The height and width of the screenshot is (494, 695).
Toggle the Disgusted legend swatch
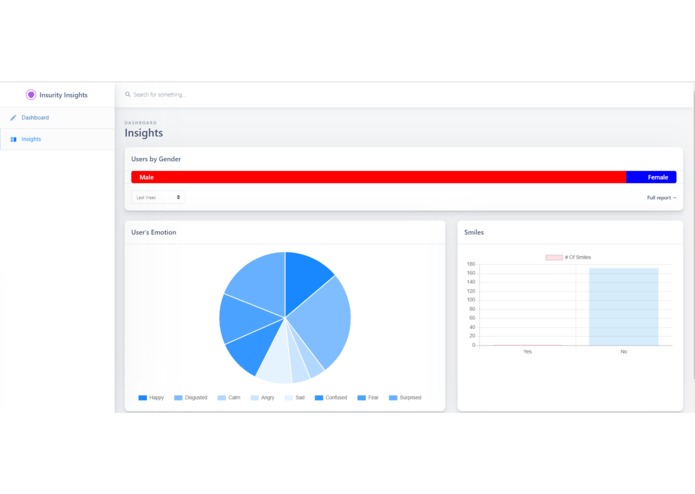point(178,398)
